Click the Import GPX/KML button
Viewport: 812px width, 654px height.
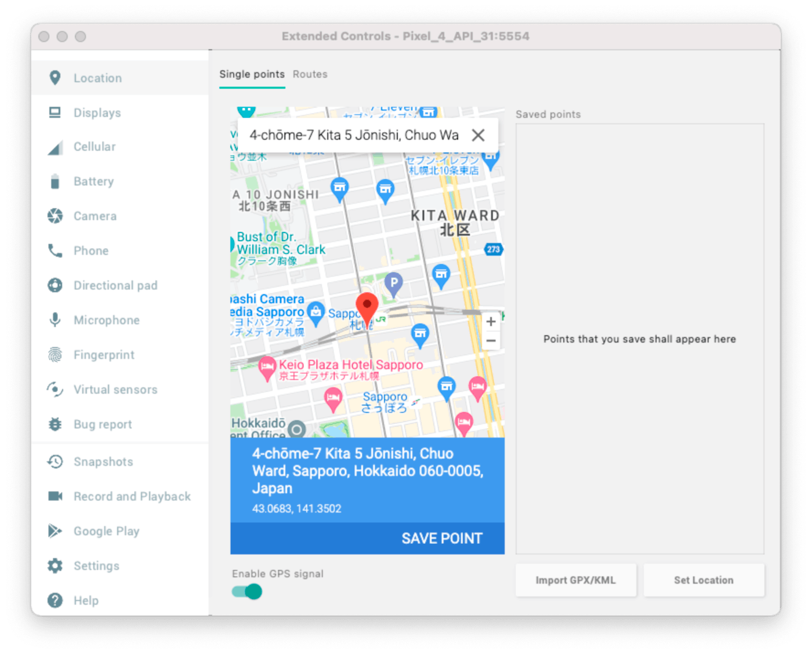click(576, 580)
